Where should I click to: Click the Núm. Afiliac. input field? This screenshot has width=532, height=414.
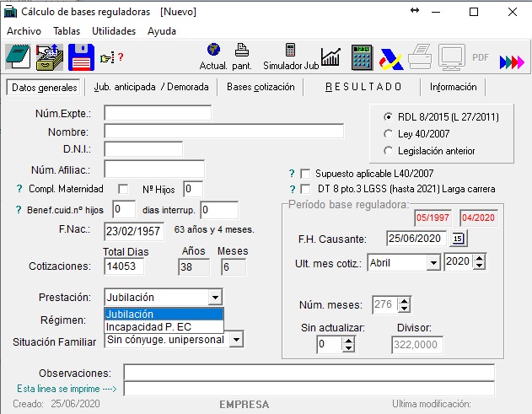[x=154, y=169]
